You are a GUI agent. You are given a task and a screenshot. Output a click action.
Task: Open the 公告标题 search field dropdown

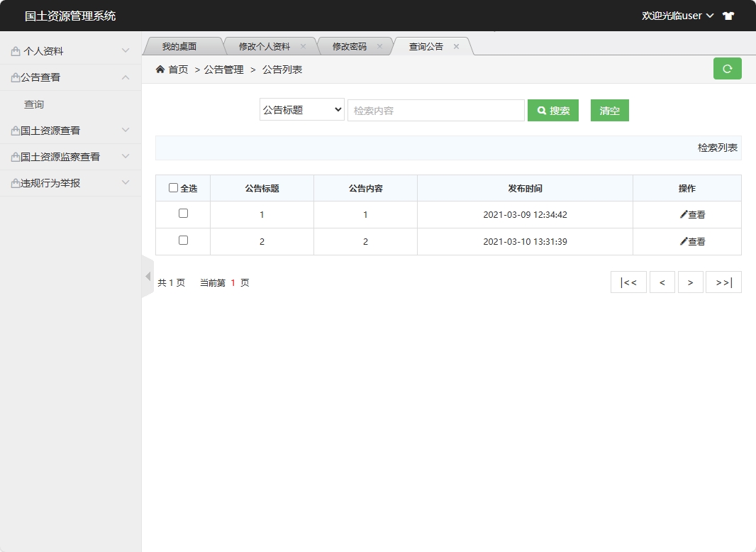[301, 110]
